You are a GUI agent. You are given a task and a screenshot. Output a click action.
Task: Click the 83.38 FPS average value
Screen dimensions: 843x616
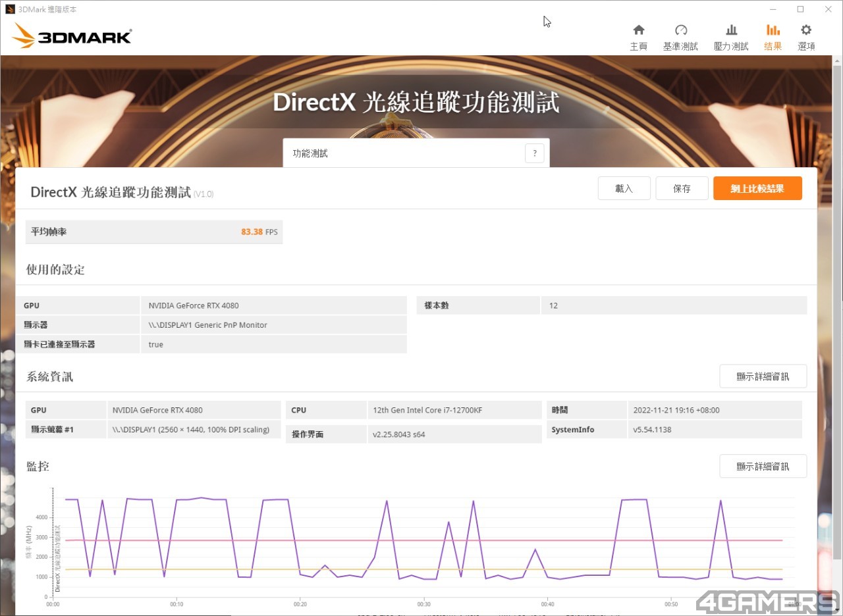tap(259, 232)
